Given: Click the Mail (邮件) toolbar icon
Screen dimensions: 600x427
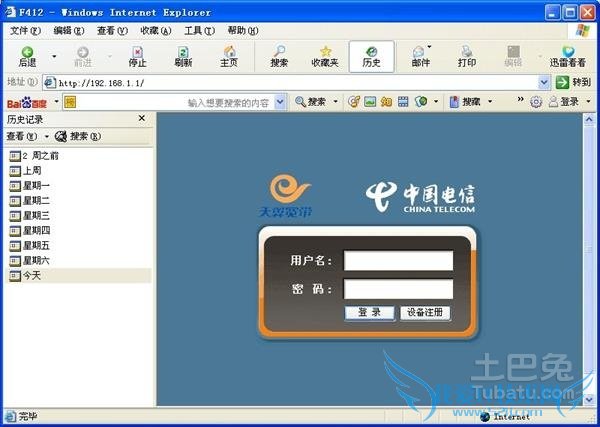Looking at the screenshot, I should pyautogui.click(x=420, y=57).
